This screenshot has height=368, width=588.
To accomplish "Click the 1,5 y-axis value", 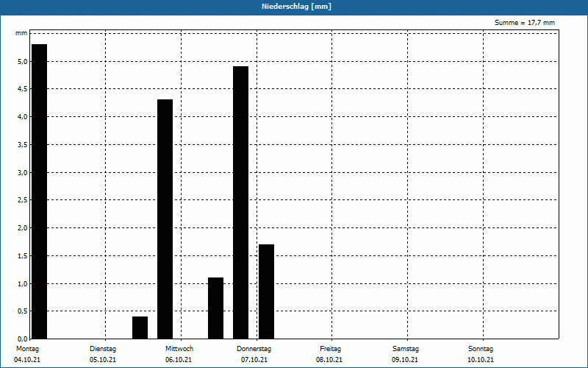I will [23, 255].
